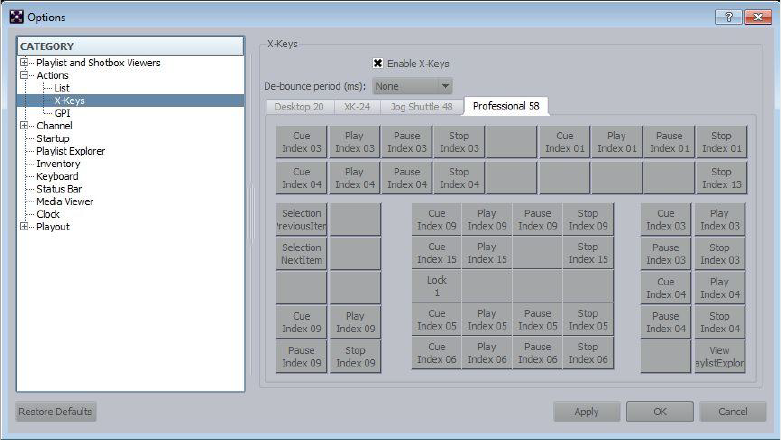781x440 pixels.
Task: Select the Keyboard category
Action: [57, 176]
